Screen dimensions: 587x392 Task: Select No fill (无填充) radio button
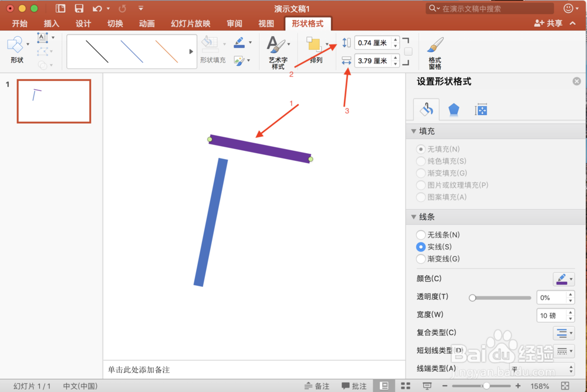tap(421, 149)
